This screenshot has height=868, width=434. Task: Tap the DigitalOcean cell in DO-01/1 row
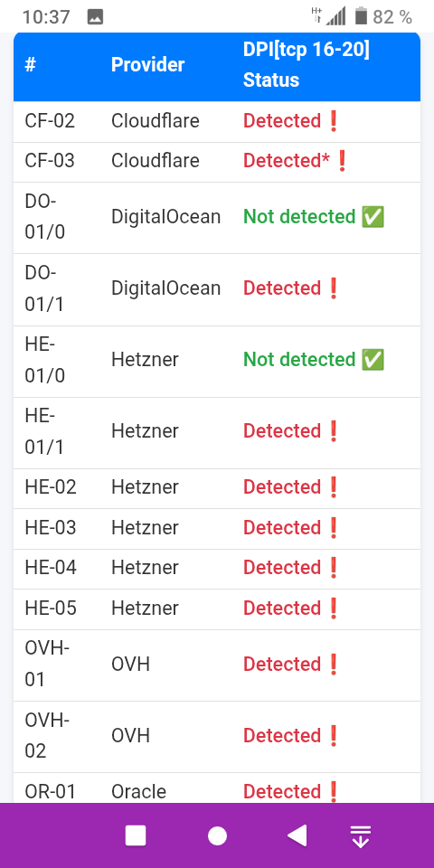(x=166, y=288)
